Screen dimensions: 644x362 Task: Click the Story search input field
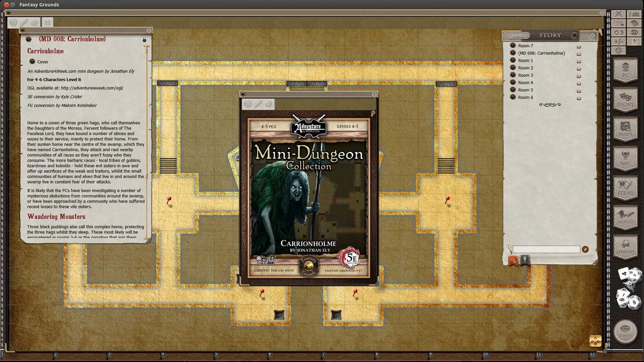tap(546, 249)
